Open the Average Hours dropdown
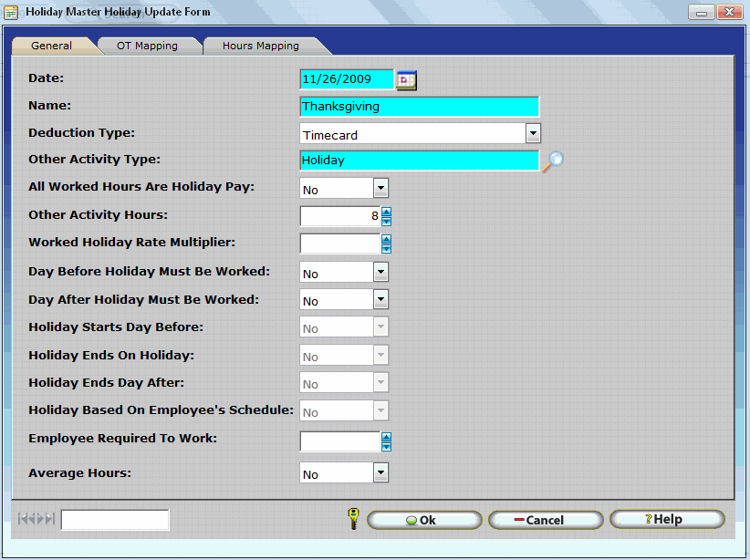 coord(380,473)
